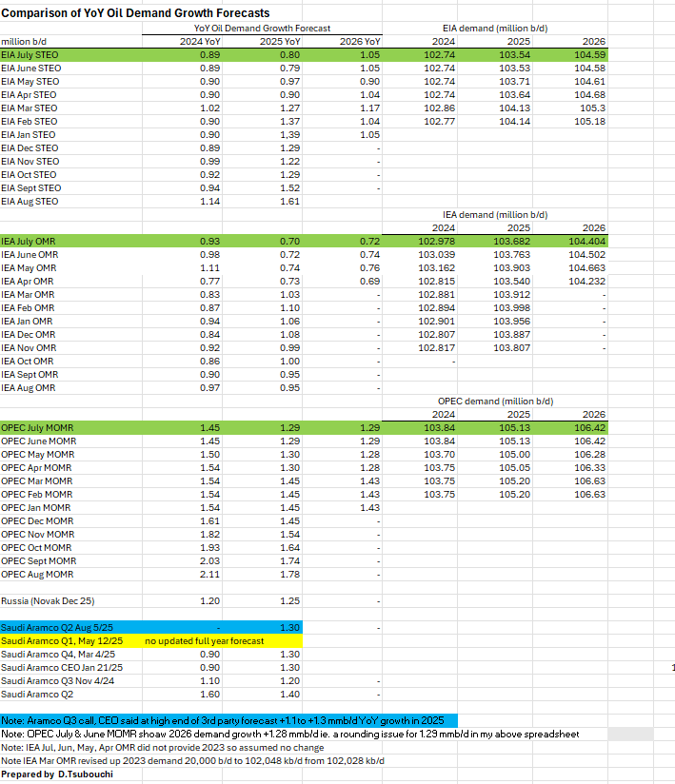This screenshot has width=675, height=784.
Task: Select the OPEC Nov MOMR value 1.82
Action: [x=209, y=535]
